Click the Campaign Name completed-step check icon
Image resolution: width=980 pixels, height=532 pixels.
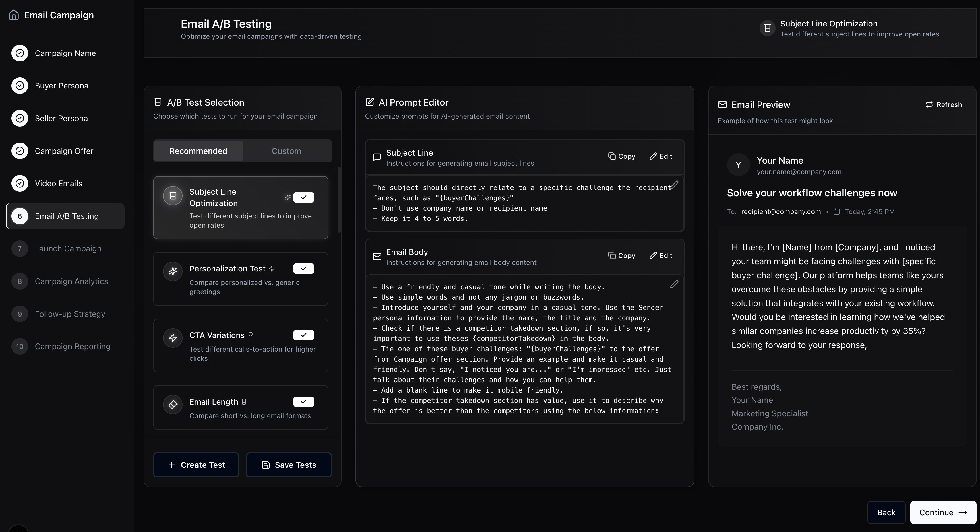20,53
